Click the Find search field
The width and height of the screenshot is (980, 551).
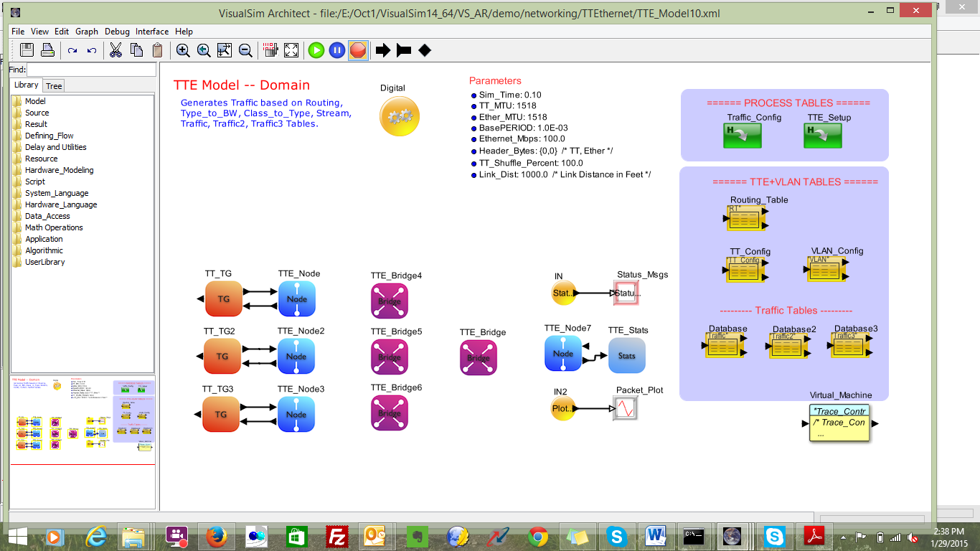coord(91,70)
